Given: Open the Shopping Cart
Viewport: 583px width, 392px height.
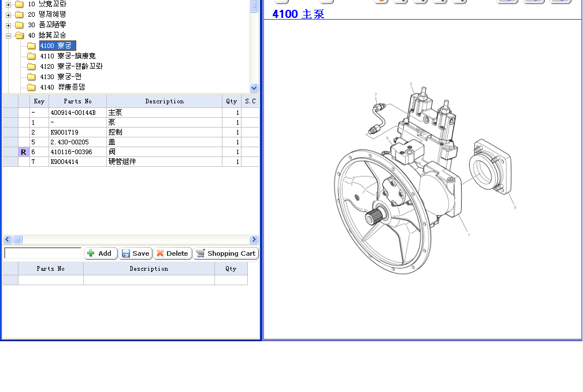Looking at the screenshot, I should pos(225,253).
